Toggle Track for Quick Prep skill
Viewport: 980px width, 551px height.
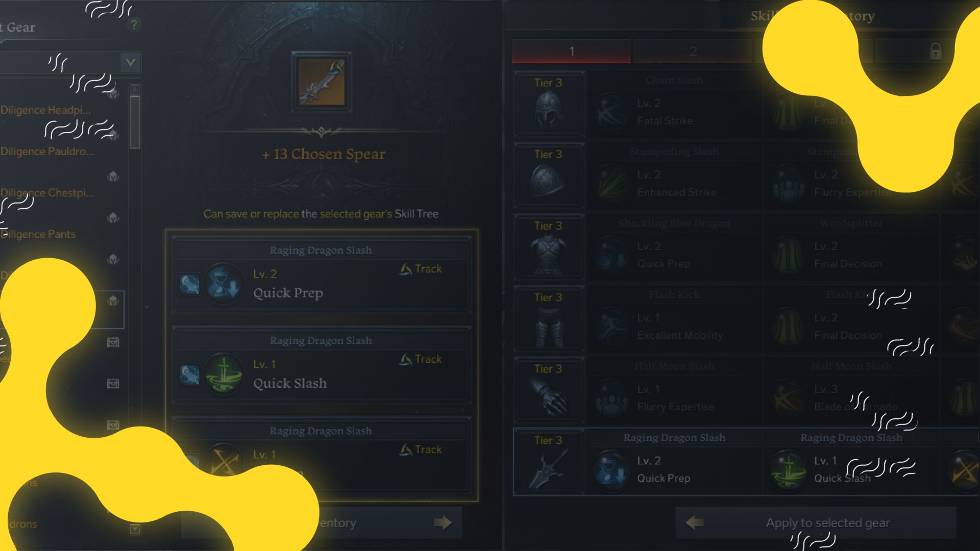click(x=421, y=269)
